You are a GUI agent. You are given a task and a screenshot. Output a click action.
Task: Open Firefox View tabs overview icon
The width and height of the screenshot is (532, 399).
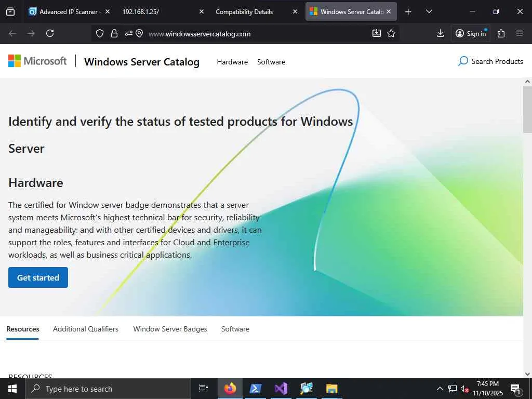click(10, 11)
